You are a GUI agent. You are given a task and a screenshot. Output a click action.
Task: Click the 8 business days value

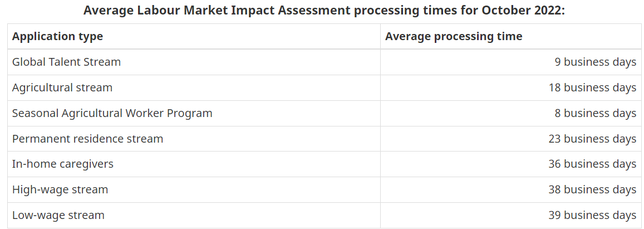[x=596, y=113]
